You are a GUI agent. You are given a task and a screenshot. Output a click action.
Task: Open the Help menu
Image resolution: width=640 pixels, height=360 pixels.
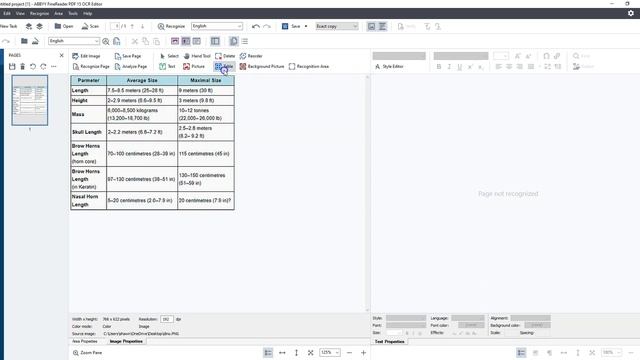pyautogui.click(x=87, y=13)
